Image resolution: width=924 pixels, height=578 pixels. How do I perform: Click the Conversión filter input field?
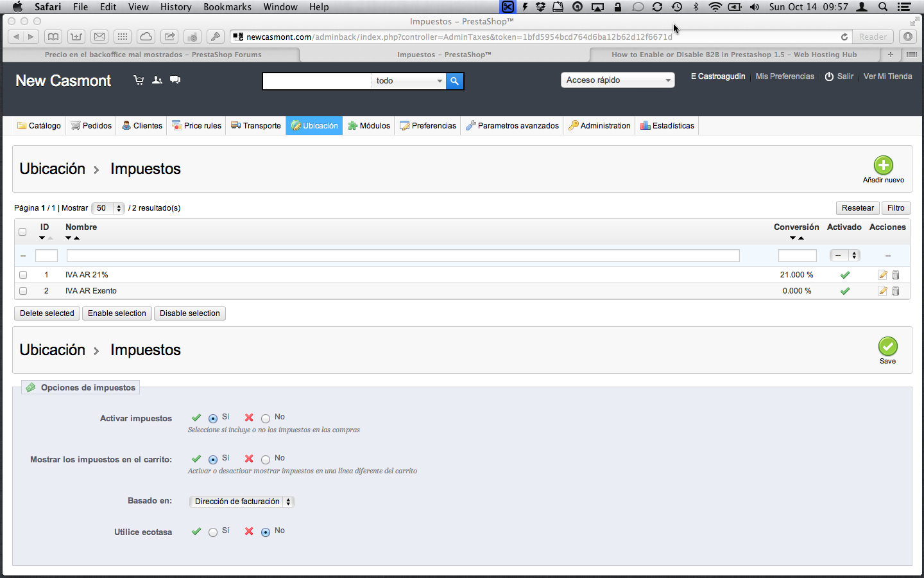(797, 256)
